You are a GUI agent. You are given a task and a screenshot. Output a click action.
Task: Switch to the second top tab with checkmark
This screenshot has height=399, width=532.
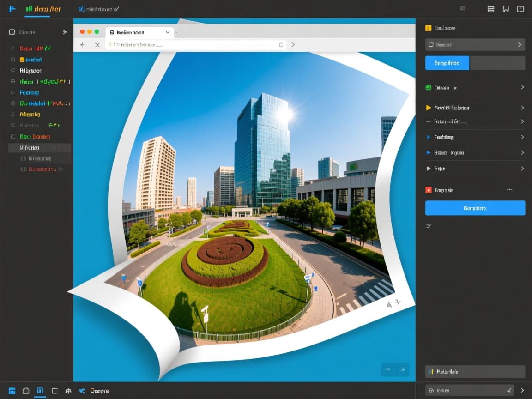tap(99, 9)
